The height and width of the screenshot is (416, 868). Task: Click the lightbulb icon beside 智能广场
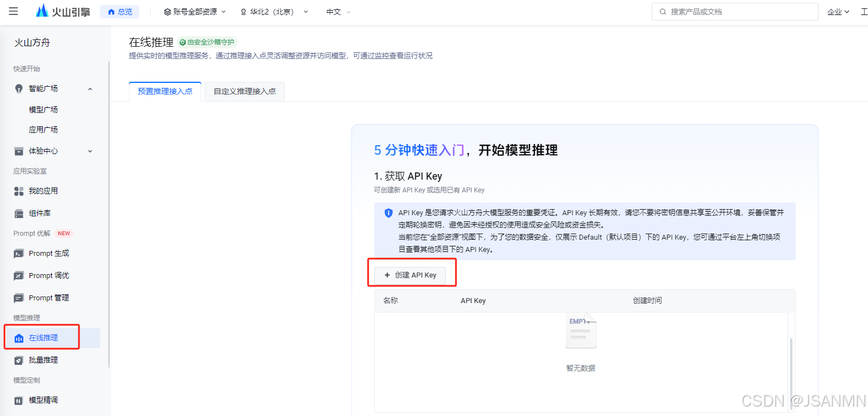pos(19,88)
